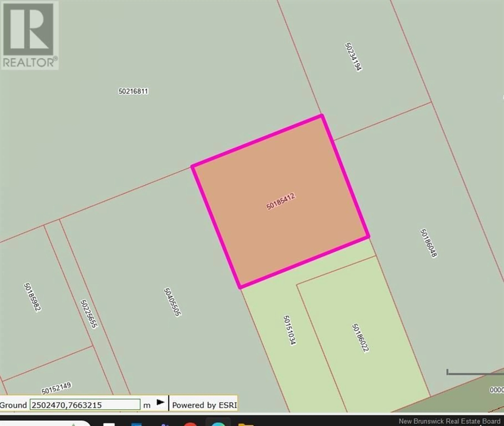
Task: Select parcel label 50152149
Action: 56,388
